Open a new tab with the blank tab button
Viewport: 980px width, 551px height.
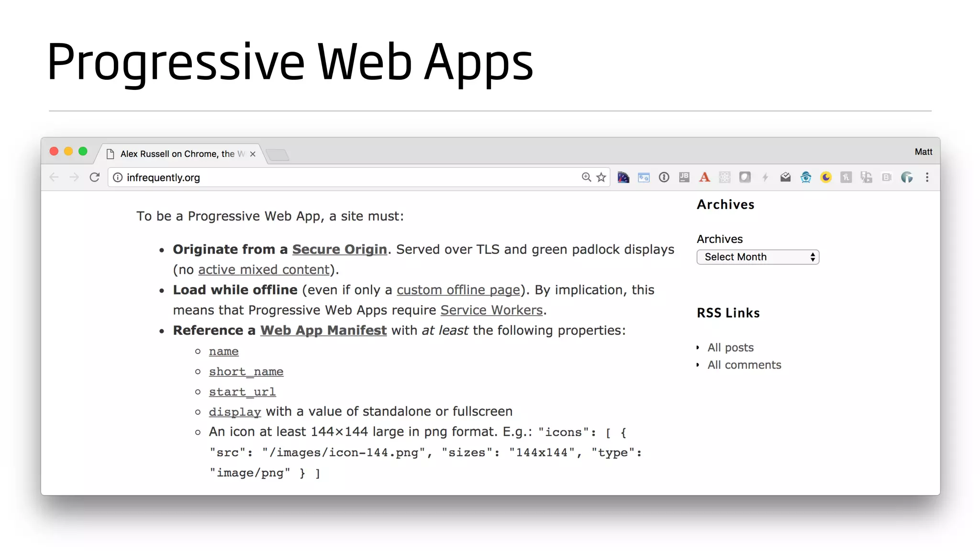pos(278,155)
